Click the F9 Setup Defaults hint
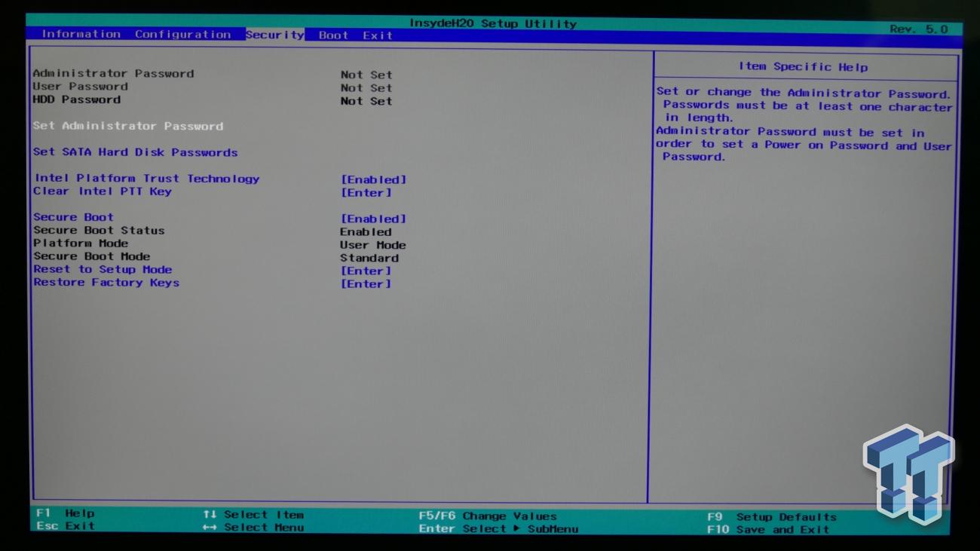The width and height of the screenshot is (980, 551). [772, 517]
